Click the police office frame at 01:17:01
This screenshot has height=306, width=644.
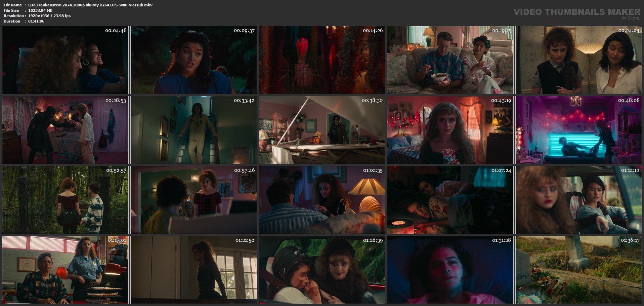point(65,270)
